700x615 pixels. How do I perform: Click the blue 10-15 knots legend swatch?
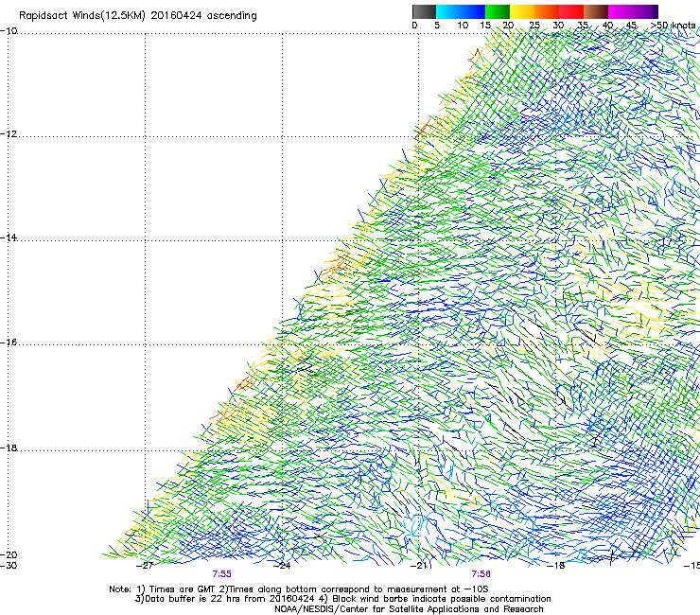[473, 11]
